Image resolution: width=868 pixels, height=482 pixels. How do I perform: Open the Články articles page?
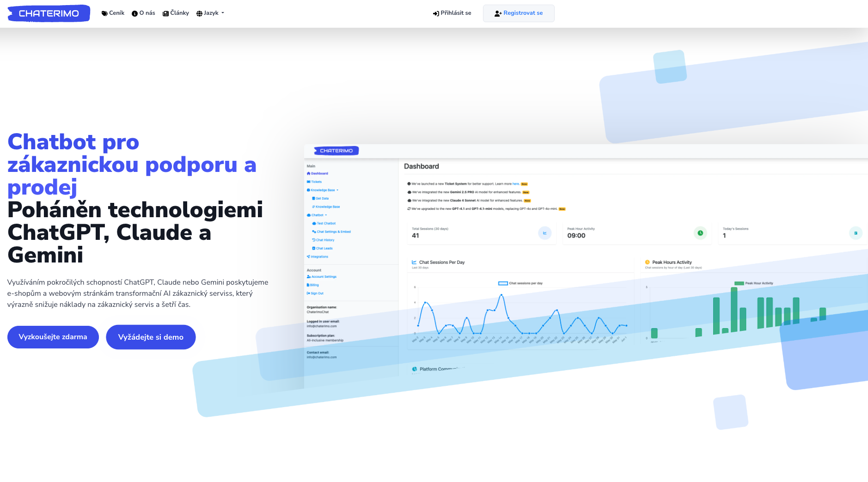(x=176, y=13)
